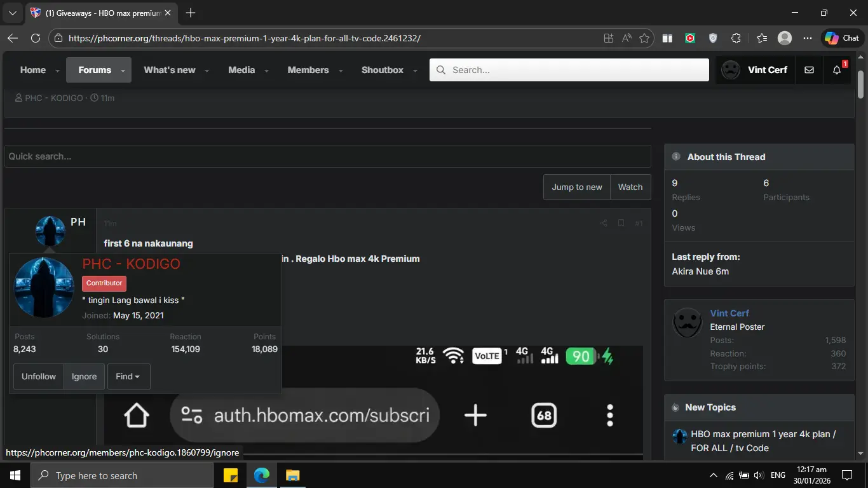Open the What's new navigation item
This screenshot has width=868, height=488.
170,70
